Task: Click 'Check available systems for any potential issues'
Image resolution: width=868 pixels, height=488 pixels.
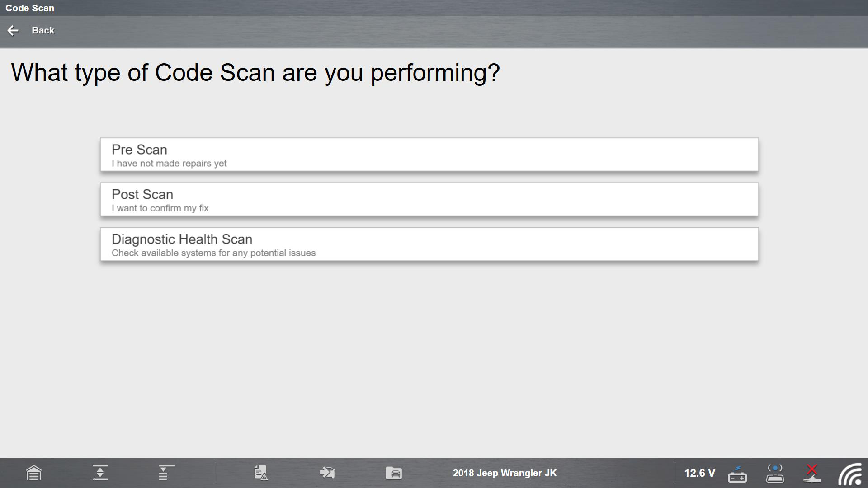Action: click(x=213, y=253)
